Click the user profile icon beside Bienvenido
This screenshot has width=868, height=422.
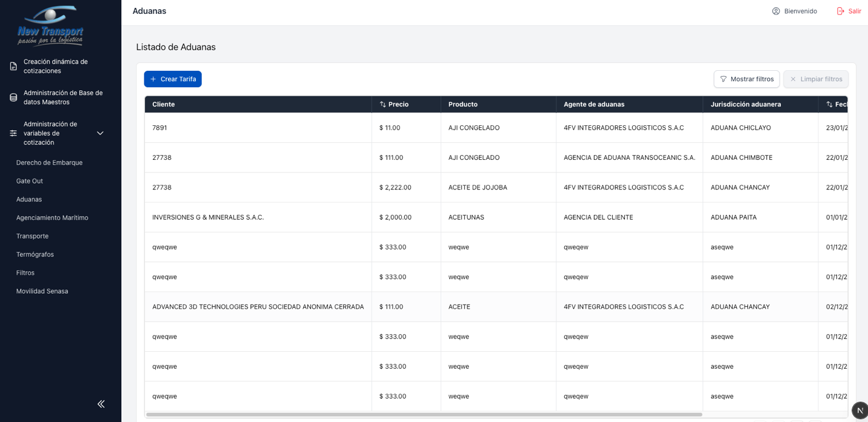[x=776, y=11]
